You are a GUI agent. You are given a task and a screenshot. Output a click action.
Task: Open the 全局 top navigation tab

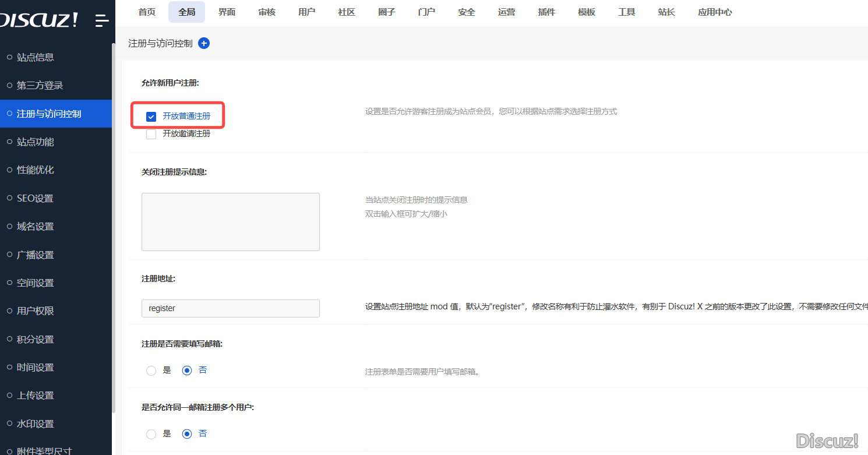[186, 12]
